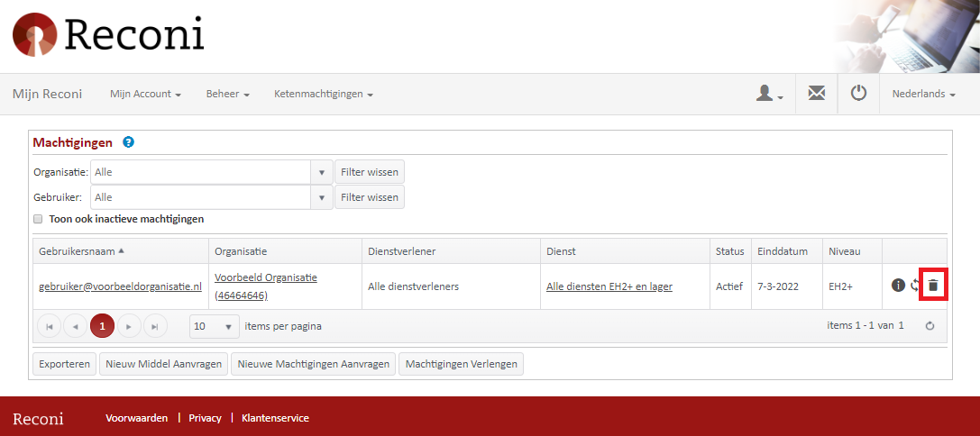Click the renew arrows icon in the row
Image resolution: width=980 pixels, height=436 pixels.
915,286
